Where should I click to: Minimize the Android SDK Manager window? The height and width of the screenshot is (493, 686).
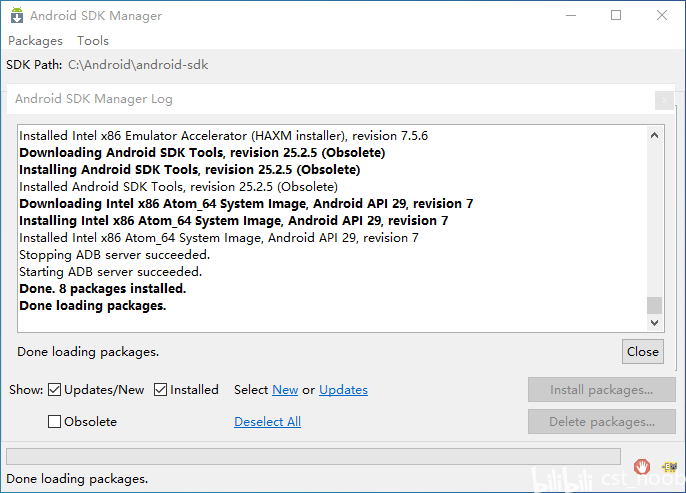(570, 16)
